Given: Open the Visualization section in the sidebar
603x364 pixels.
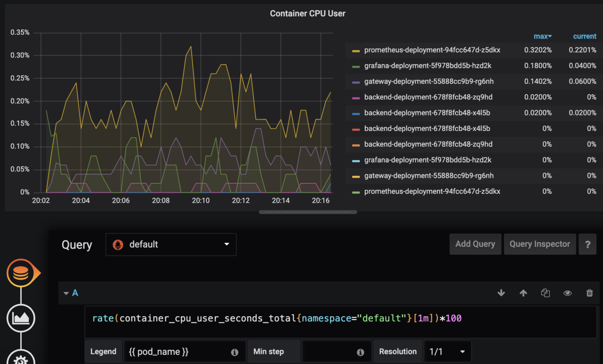Looking at the screenshot, I should pos(21,317).
